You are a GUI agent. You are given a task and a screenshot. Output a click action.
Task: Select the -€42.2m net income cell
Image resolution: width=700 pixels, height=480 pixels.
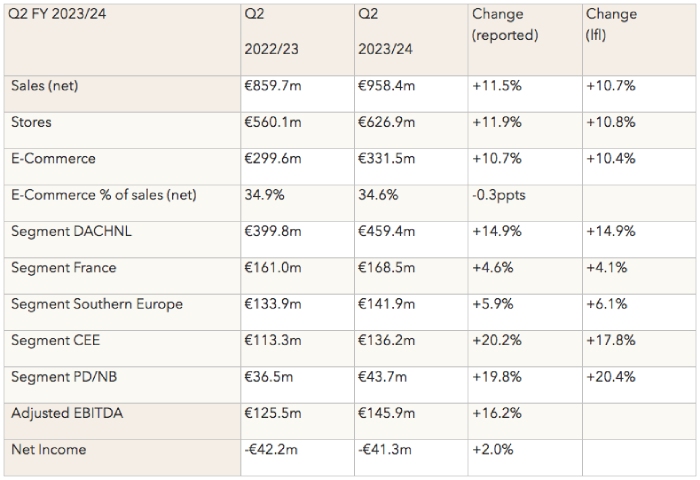pos(271,450)
